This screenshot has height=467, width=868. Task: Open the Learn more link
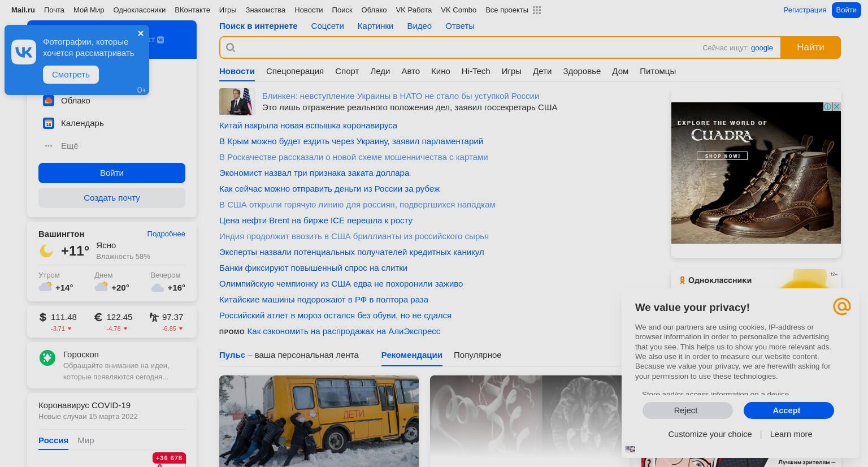(791, 434)
